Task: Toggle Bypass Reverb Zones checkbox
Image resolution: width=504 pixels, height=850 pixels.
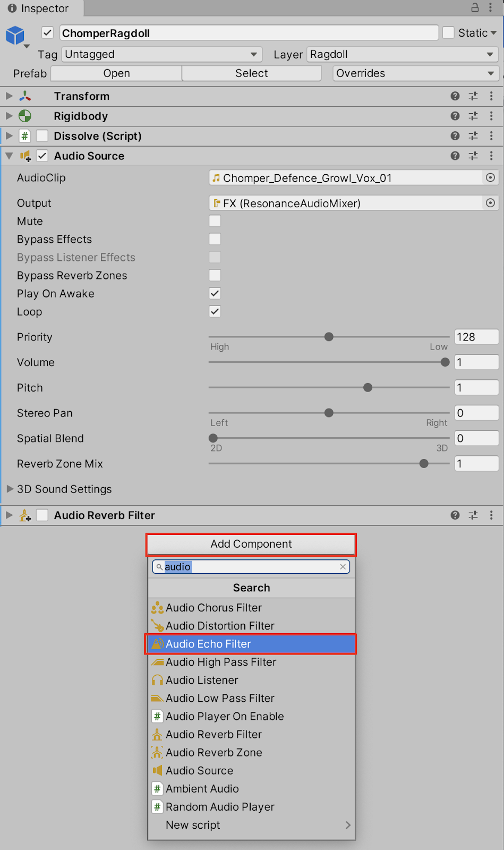Action: click(215, 275)
